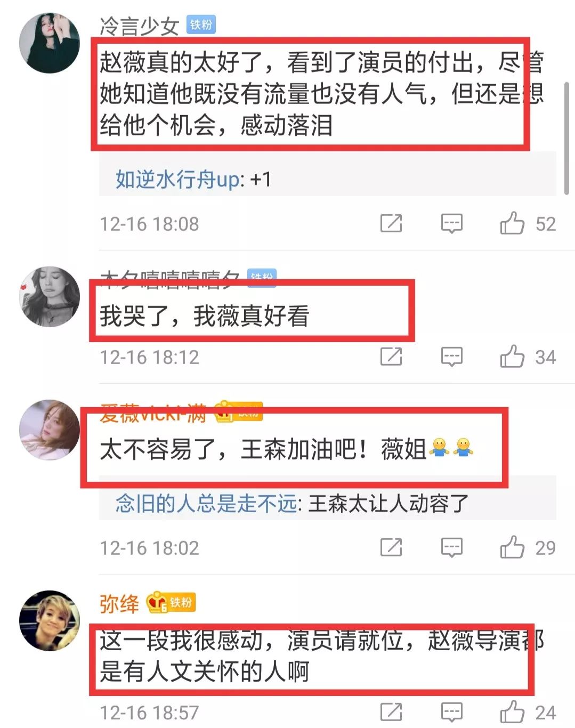Viewport: 575px width, 728px height.
Task: Reply to the 12-16 18:57 comment
Action: point(451,712)
